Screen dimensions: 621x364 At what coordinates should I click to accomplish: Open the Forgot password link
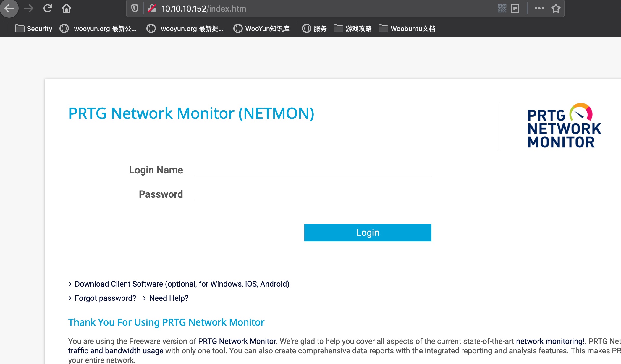point(105,298)
